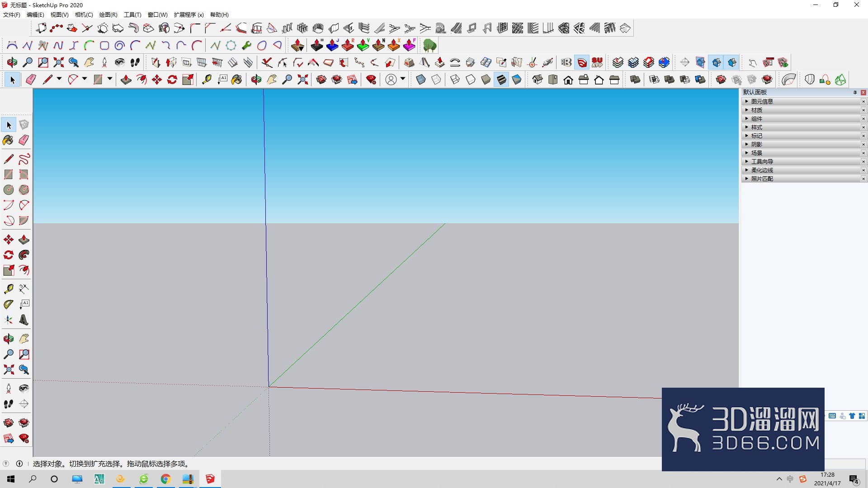Image resolution: width=868 pixels, height=488 pixels.
Task: Select the Make Component tool
Action: [x=24, y=125]
